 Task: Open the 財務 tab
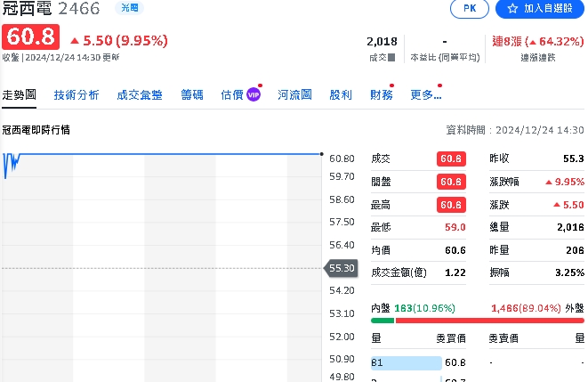point(382,95)
